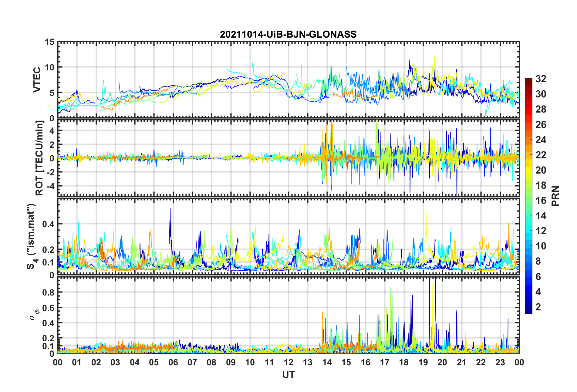The height and width of the screenshot is (392, 577).
Task: Click UT axis tick label 19
Action: (423, 363)
